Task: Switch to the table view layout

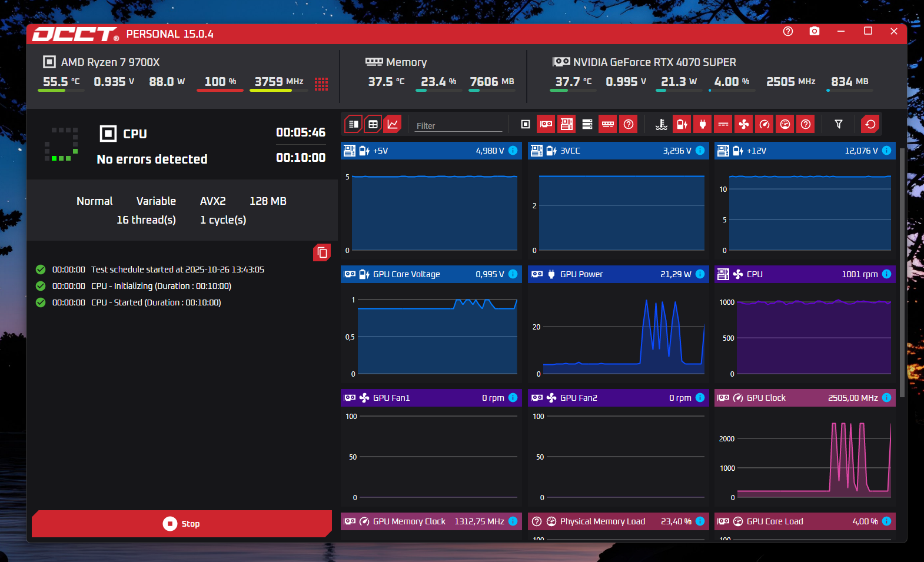Action: pyautogui.click(x=373, y=124)
